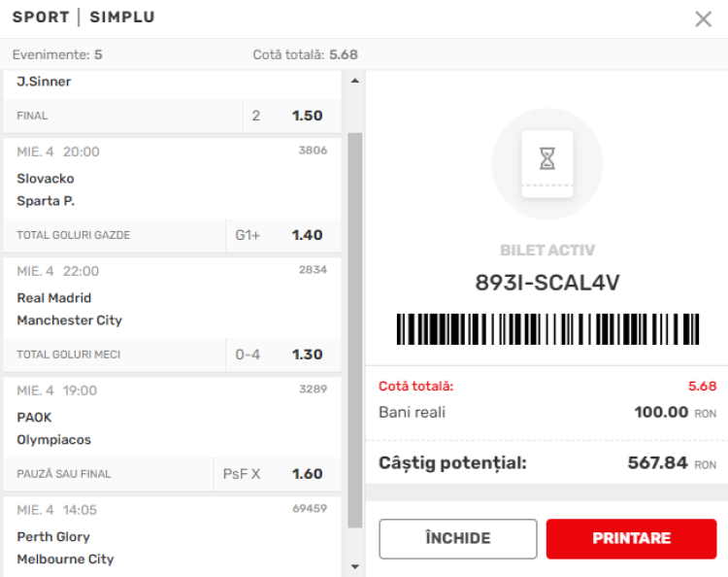Click the SPORT header label
This screenshot has width=728, height=577.
click(x=41, y=17)
